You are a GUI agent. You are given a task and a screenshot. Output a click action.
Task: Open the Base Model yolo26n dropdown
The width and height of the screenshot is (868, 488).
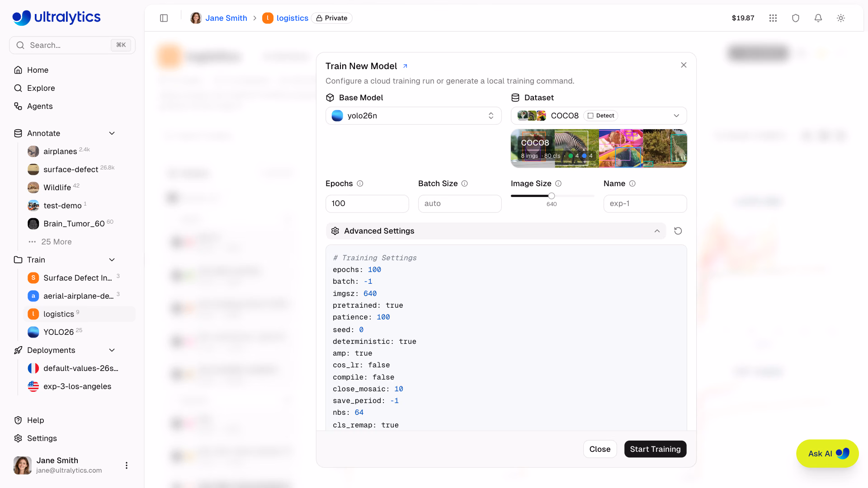[x=414, y=116]
